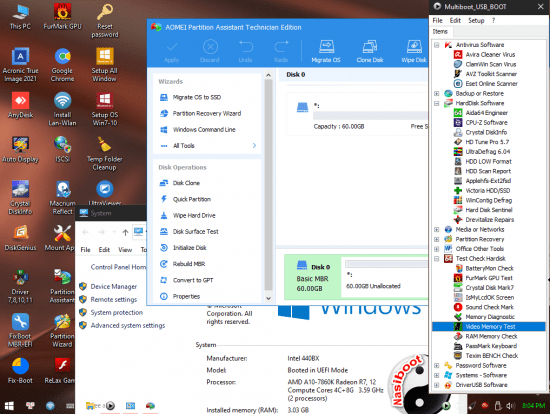Open Advanced system settings link
Viewport: 550px width, 414px height.
(x=128, y=326)
